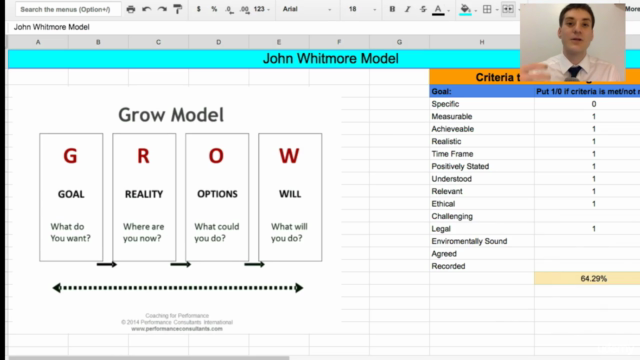The height and width of the screenshot is (360, 640).
Task: Select column F header
Action: pos(339,42)
